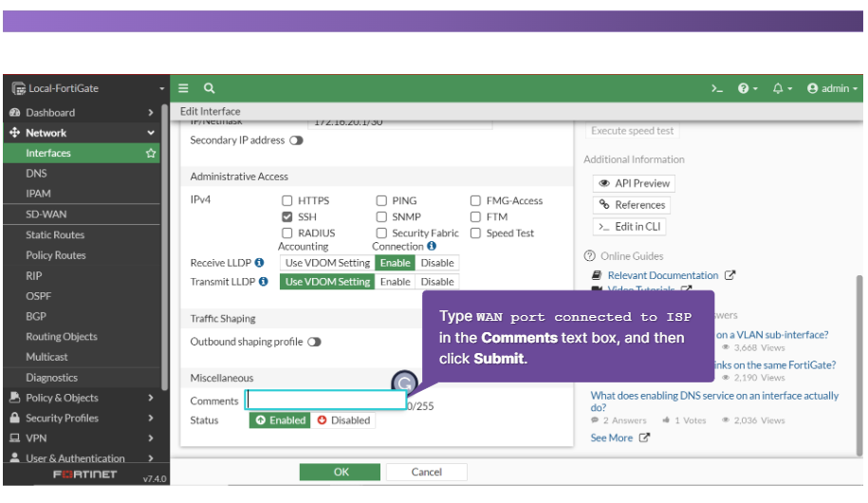Click the Transmit LLDP info icon
This screenshot has width=868, height=503.
tap(264, 282)
